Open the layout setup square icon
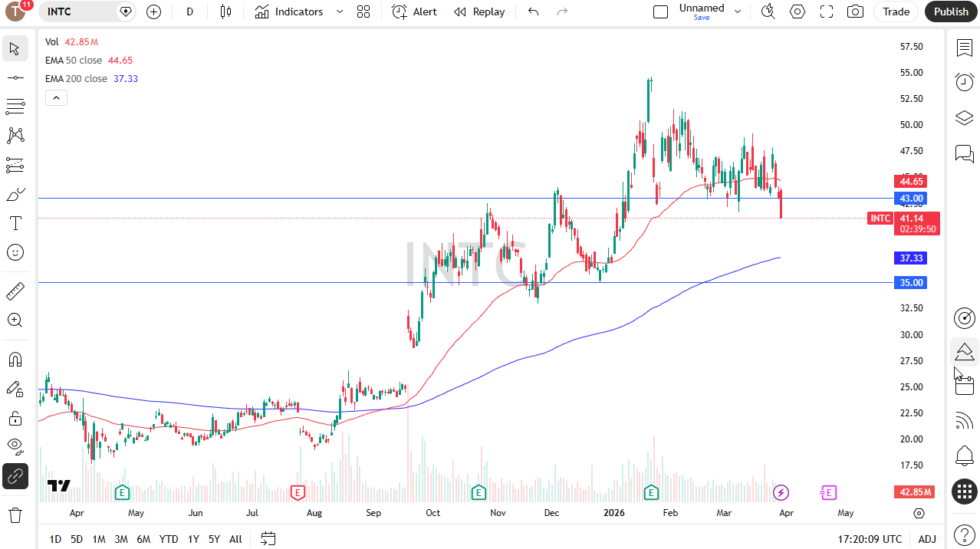The width and height of the screenshot is (980, 549). 660,12
